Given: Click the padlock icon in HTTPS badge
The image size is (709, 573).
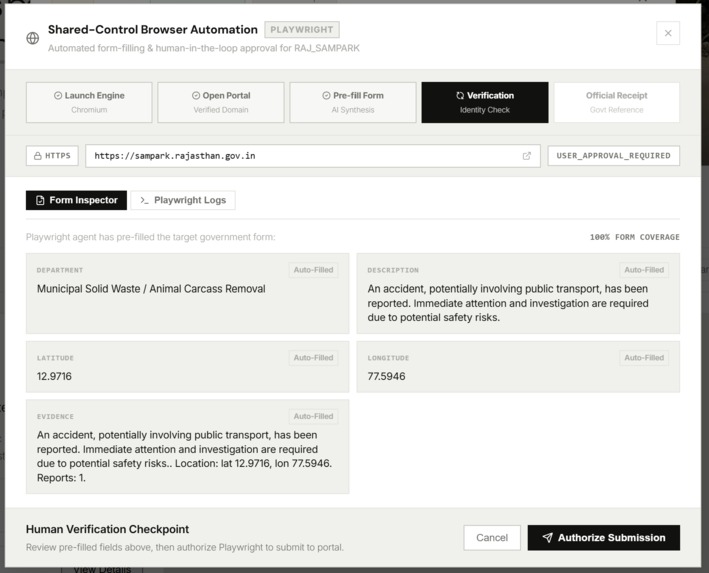Looking at the screenshot, I should [38, 156].
